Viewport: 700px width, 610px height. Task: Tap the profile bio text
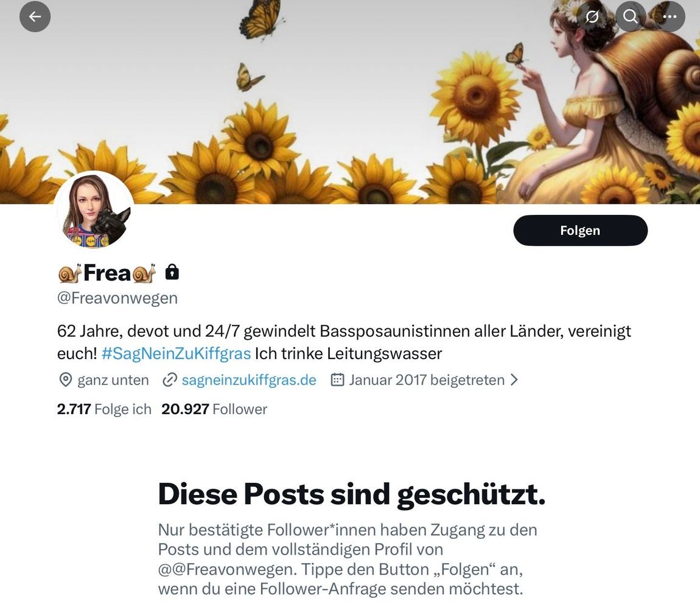[344, 343]
